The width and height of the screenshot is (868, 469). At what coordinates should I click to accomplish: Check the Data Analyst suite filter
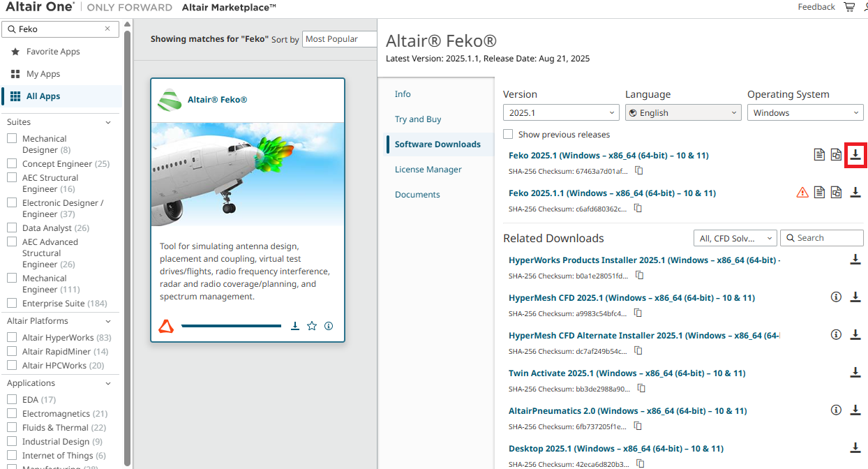[12, 228]
